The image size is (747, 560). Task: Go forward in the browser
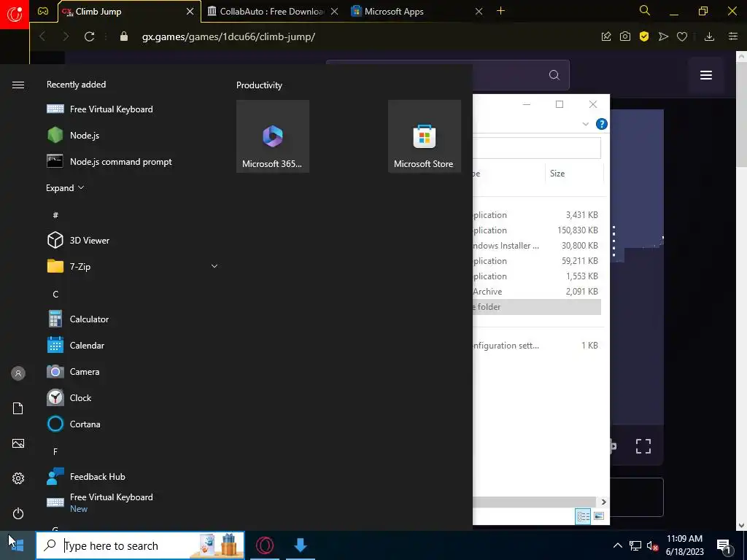(x=66, y=36)
